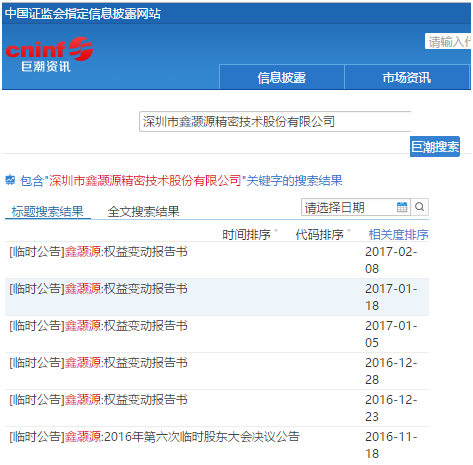Select the 标题搜索结果 tab
Image resolution: width=473 pixels, height=465 pixels.
tap(48, 211)
